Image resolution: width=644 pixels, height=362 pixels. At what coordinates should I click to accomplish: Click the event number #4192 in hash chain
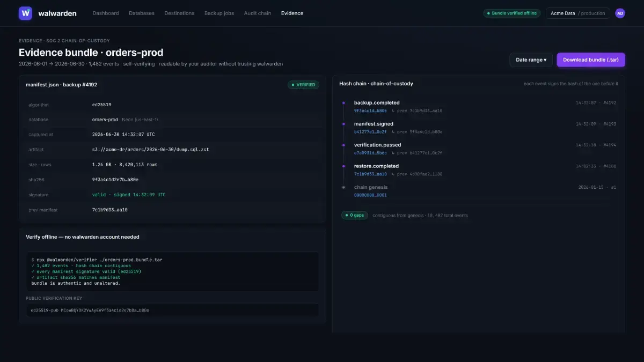610,102
